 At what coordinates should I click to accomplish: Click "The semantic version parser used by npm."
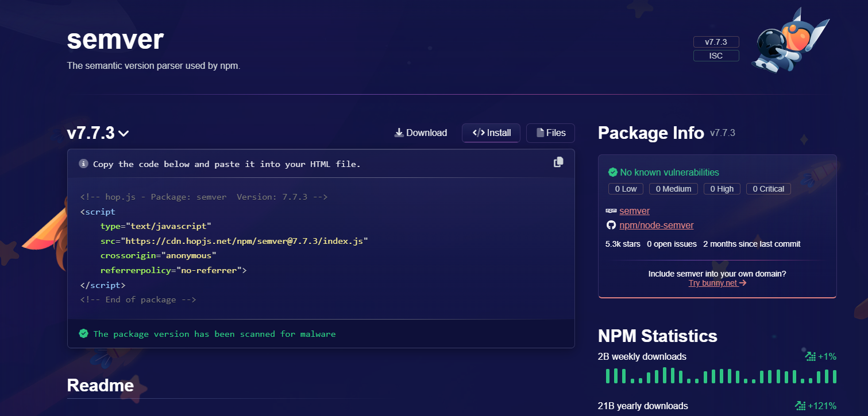coord(153,65)
